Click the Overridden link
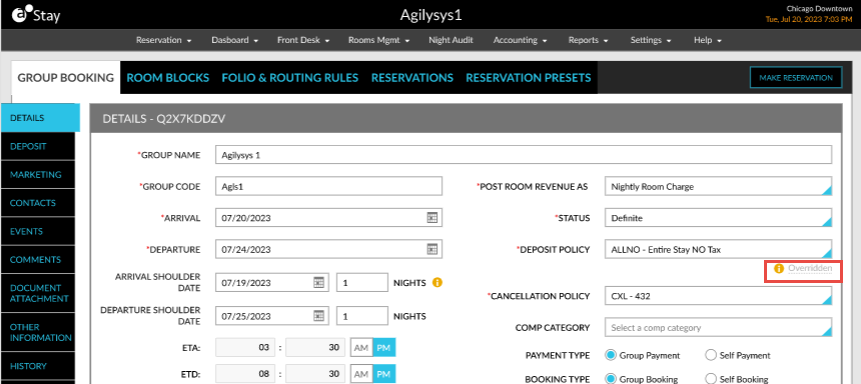The width and height of the screenshot is (861, 384). 810,269
